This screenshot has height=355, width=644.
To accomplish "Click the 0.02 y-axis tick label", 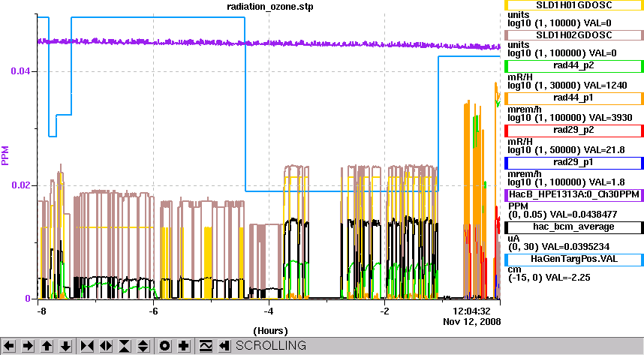I will tap(20, 185).
